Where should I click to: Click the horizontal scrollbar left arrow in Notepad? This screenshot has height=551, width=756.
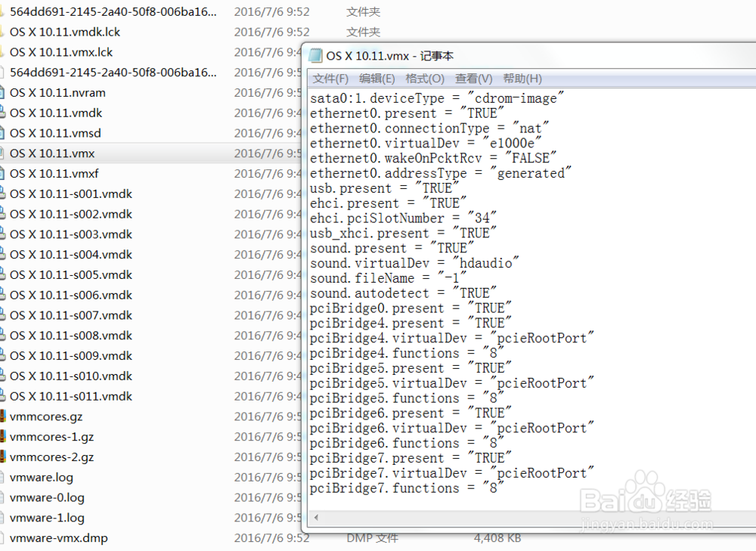pos(316,518)
